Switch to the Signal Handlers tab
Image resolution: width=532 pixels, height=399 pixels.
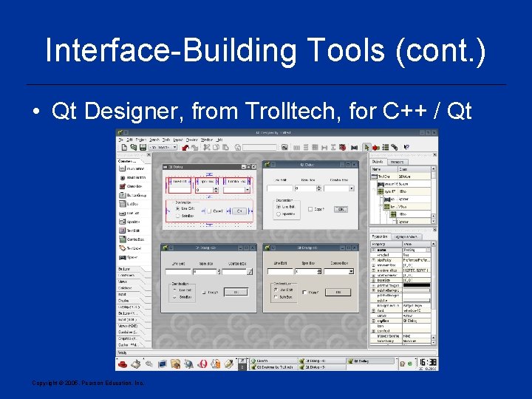(x=406, y=236)
